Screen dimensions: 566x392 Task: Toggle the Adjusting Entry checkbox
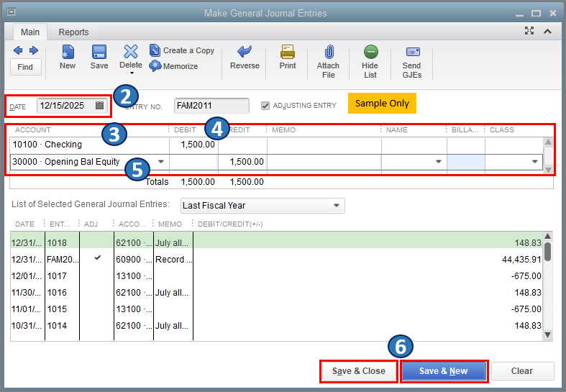[265, 106]
